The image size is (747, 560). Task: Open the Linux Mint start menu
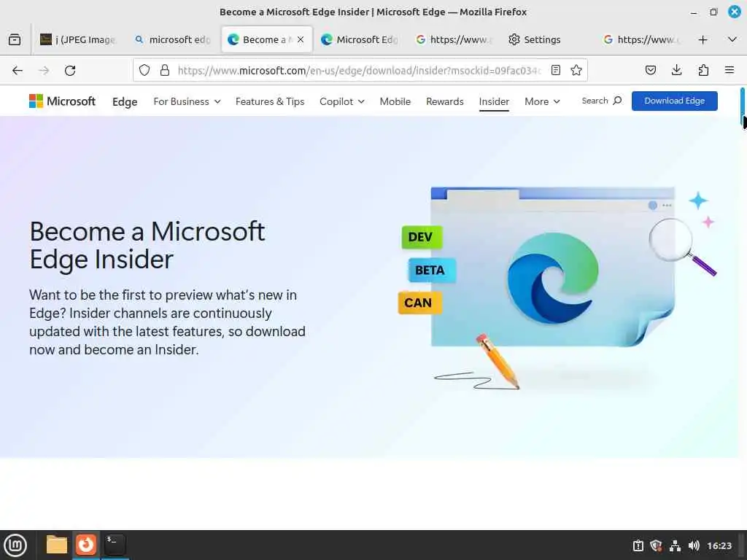[15, 545]
